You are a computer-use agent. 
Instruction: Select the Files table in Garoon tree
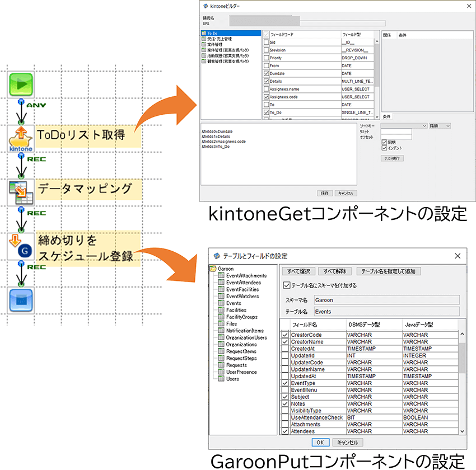228,324
